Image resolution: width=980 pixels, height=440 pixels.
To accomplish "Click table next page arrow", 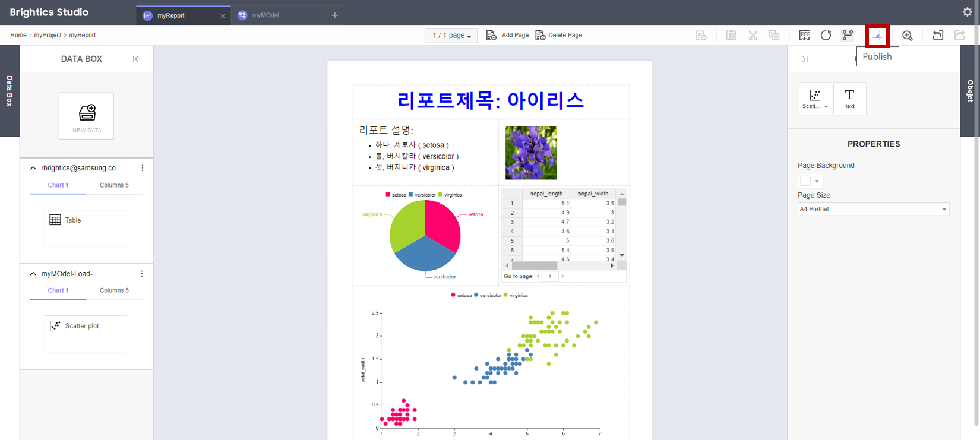I will click(563, 276).
